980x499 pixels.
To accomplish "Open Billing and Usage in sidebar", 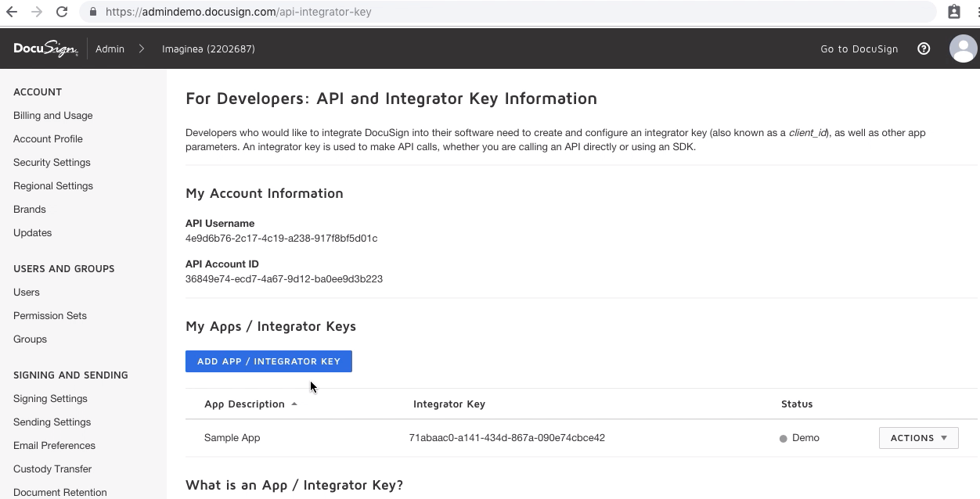I will 52,116.
